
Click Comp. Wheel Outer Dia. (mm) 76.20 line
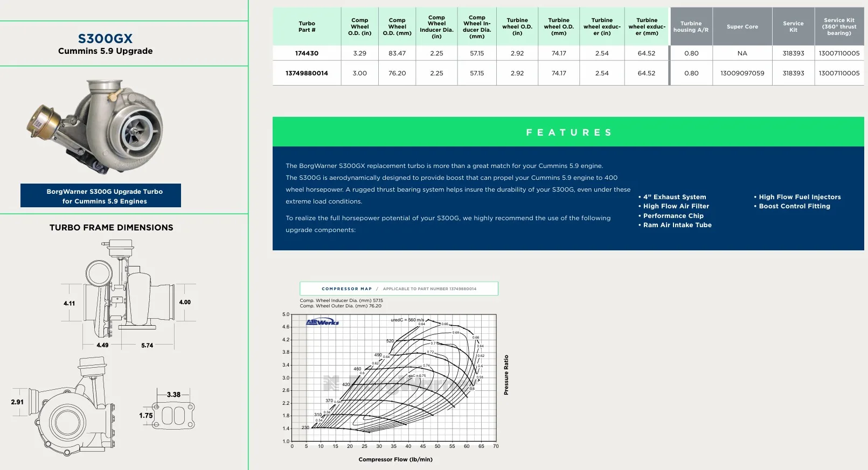[341, 306]
